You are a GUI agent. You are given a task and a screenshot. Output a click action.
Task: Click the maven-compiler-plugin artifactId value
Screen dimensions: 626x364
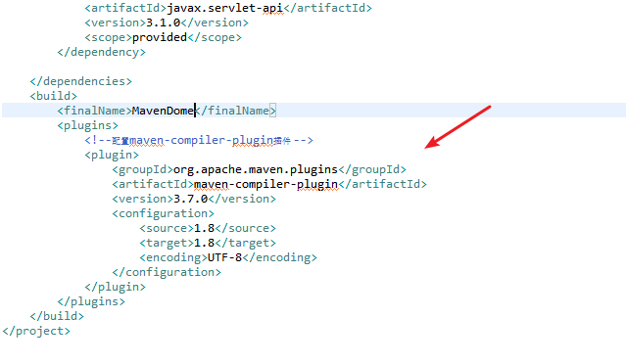pos(265,184)
